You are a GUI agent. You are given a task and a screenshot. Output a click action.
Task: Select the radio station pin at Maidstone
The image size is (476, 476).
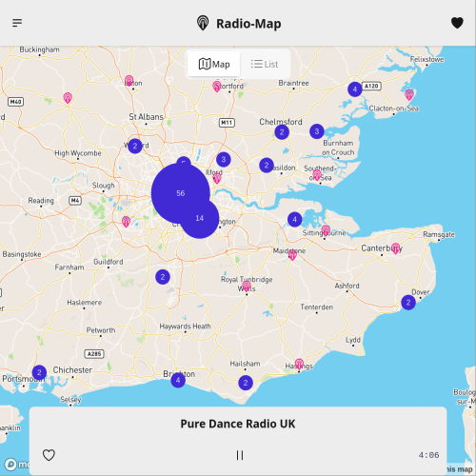click(292, 254)
